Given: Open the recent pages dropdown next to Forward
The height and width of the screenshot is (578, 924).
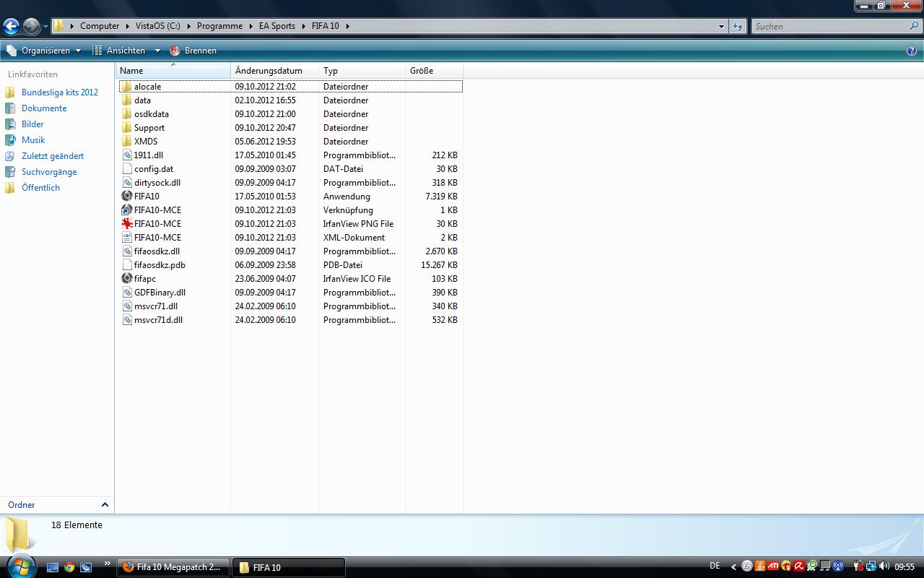Looking at the screenshot, I should [45, 27].
